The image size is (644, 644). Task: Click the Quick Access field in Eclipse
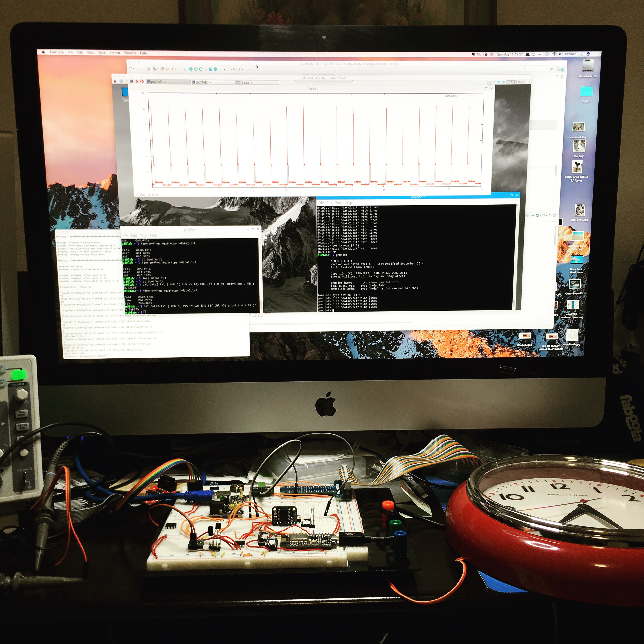click(x=536, y=69)
